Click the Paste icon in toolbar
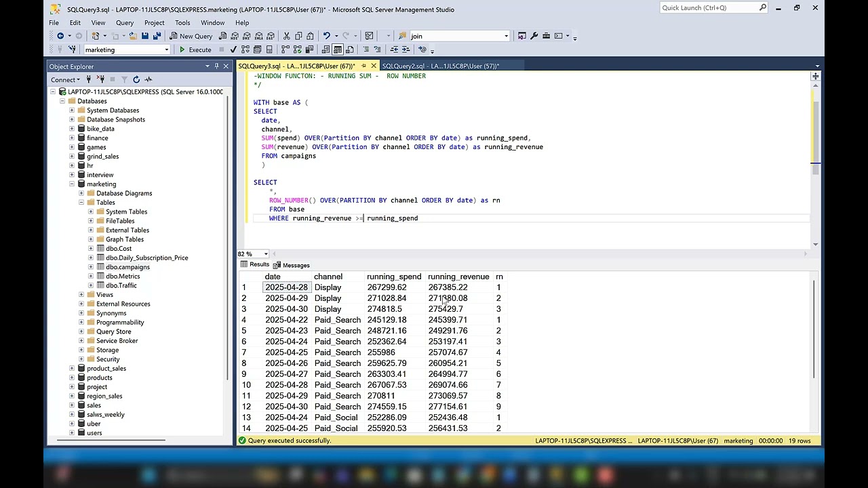This screenshot has width=868, height=488. coord(310,36)
